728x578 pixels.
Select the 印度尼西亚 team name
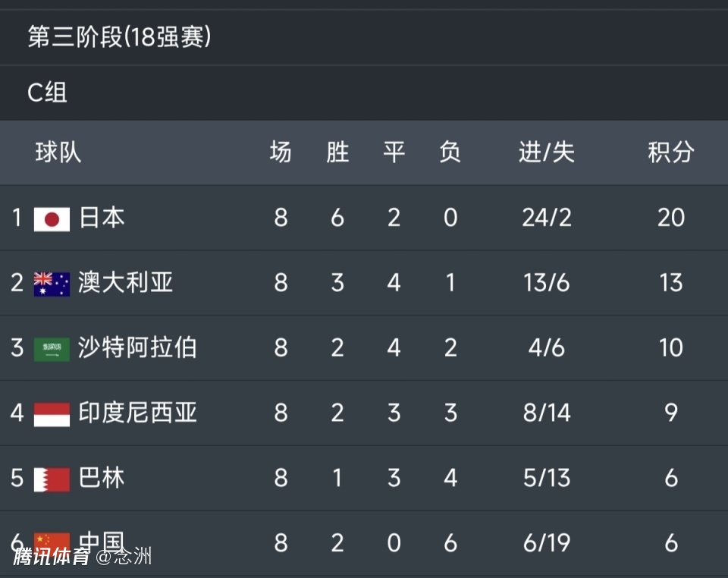tap(137, 413)
